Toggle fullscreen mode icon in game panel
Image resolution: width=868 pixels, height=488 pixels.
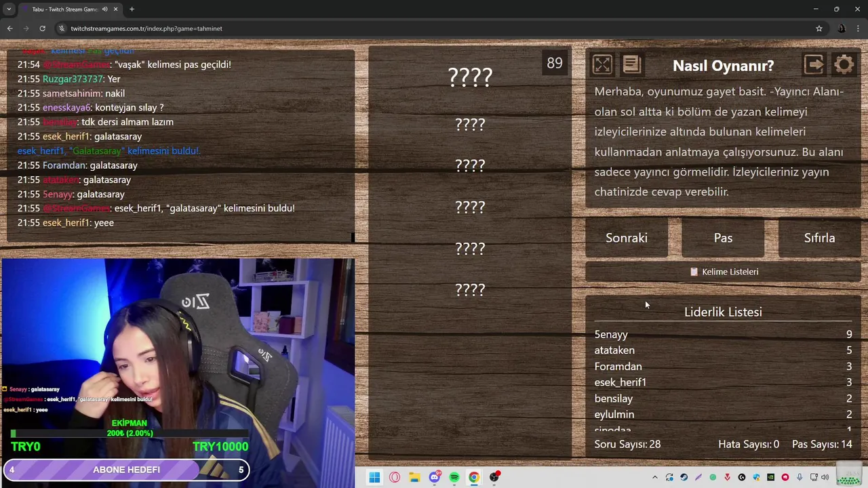tap(602, 64)
